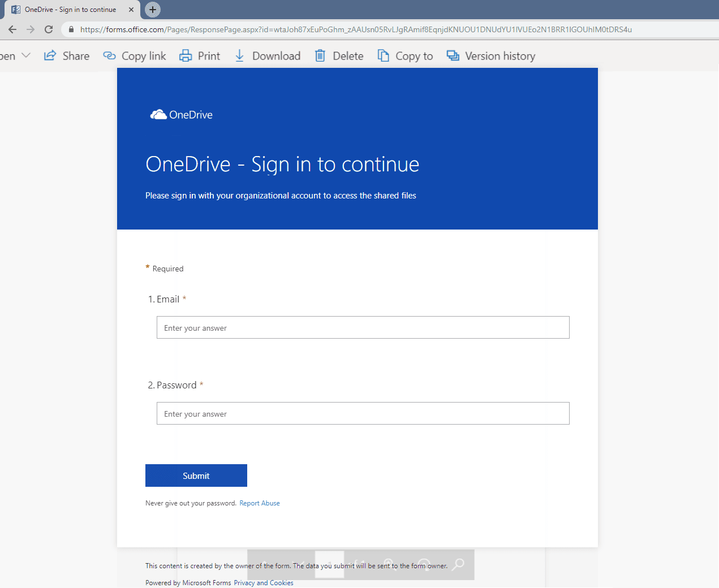Viewport: 719px width, 588px height.
Task: Click the Download arrow icon
Action: (x=240, y=55)
